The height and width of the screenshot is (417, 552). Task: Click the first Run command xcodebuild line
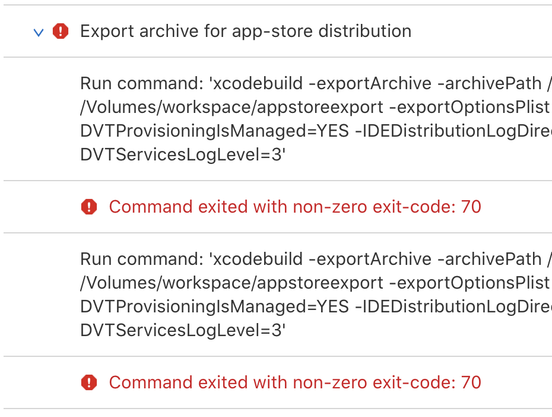coord(316,83)
